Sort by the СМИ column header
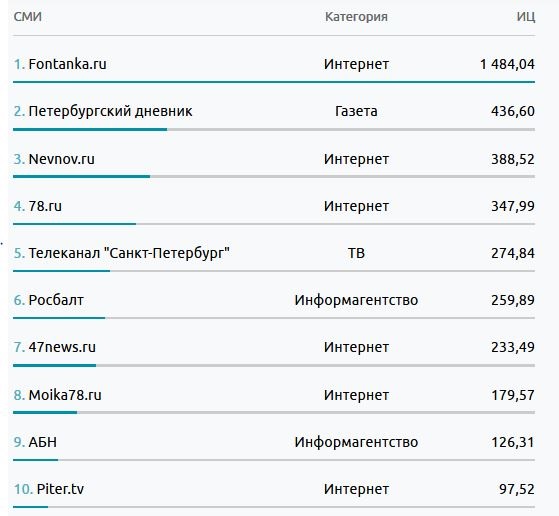 [x=28, y=17]
